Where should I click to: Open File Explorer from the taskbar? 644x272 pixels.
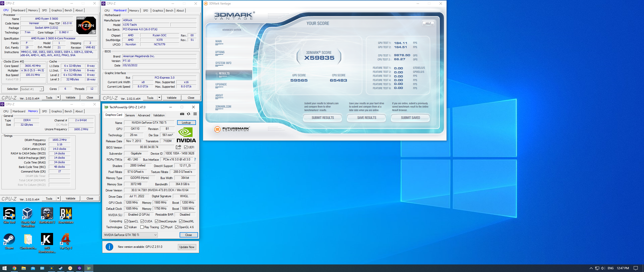(x=24, y=268)
